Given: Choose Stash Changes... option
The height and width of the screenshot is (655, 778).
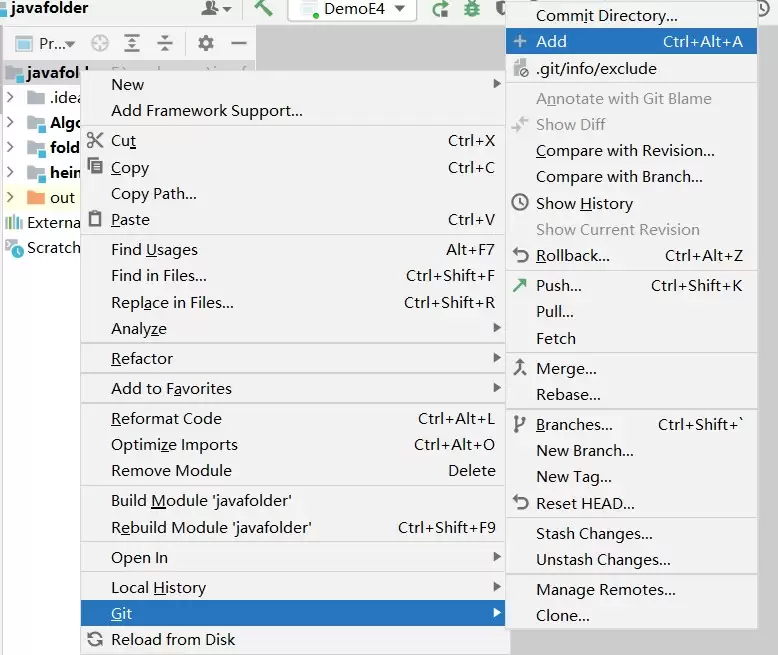Looking at the screenshot, I should [x=594, y=534].
